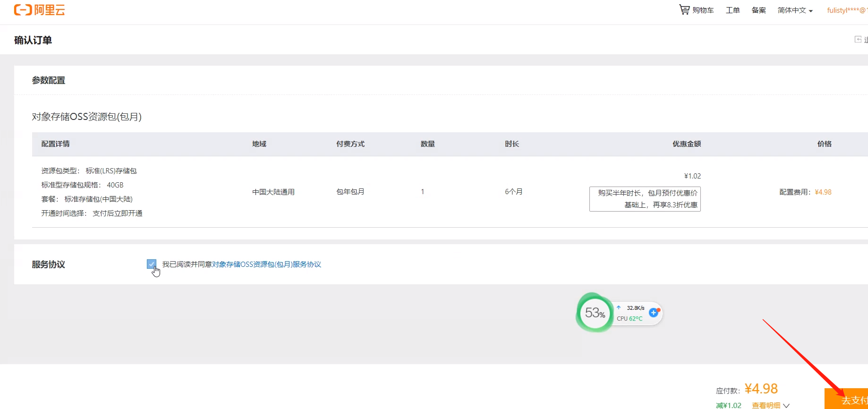Open the 工单 menu item
The image size is (868, 409).
click(732, 10)
